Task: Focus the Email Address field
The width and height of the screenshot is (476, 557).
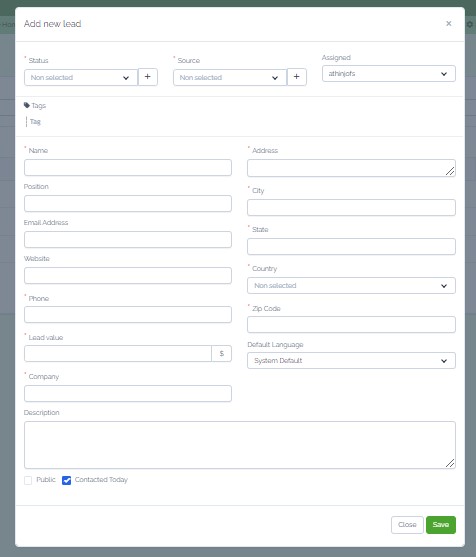Action: (x=128, y=239)
